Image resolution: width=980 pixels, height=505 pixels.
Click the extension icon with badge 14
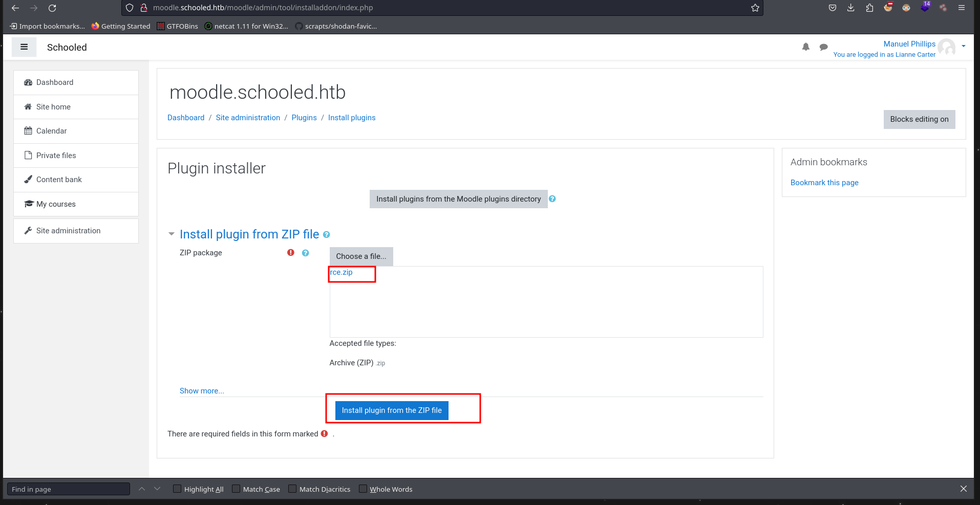pyautogui.click(x=925, y=7)
